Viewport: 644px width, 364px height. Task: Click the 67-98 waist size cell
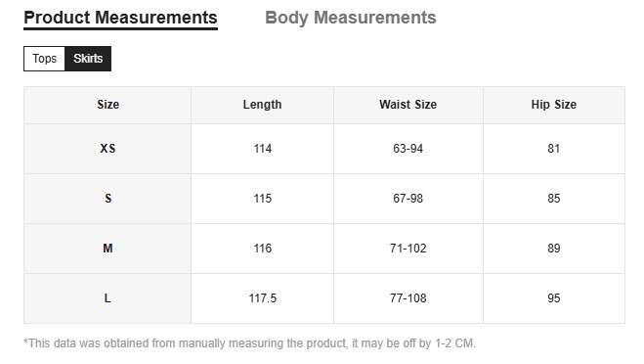click(x=408, y=199)
